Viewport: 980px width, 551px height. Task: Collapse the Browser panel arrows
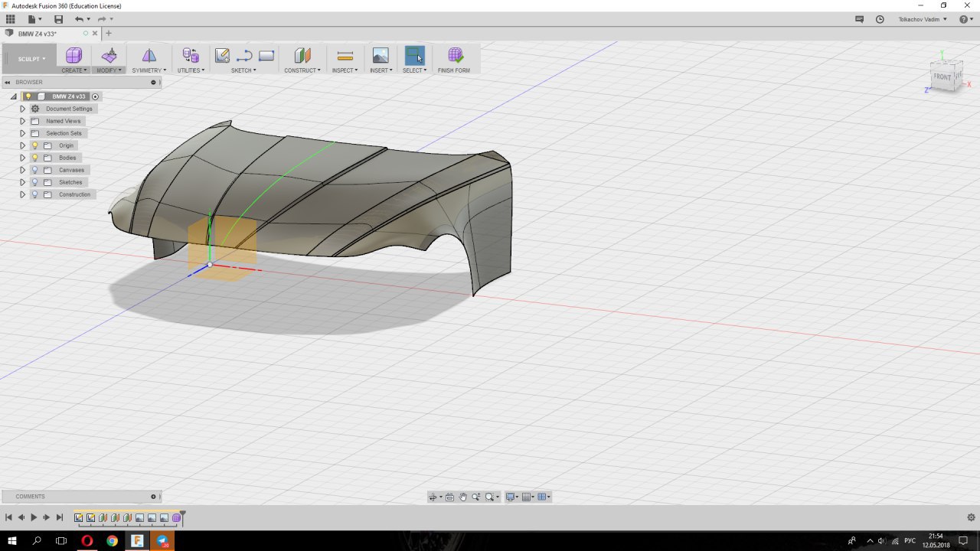point(7,82)
